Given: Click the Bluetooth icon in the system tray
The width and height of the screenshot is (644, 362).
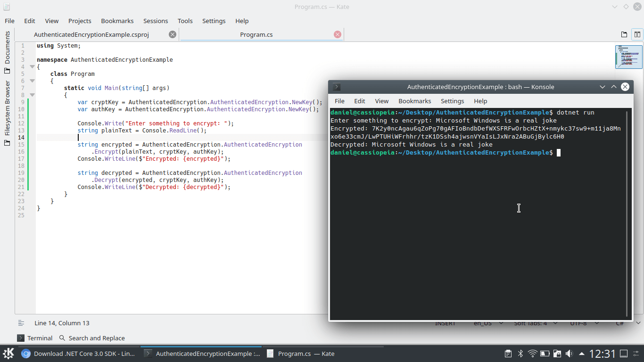Looking at the screenshot, I should [520, 353].
